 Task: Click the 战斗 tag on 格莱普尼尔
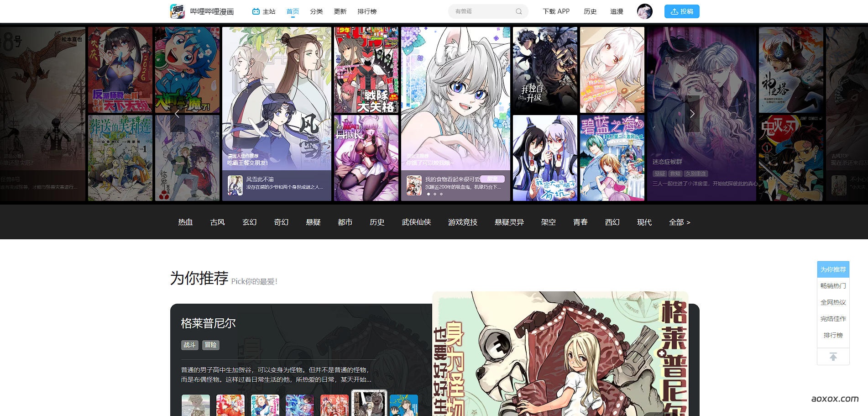(x=189, y=345)
